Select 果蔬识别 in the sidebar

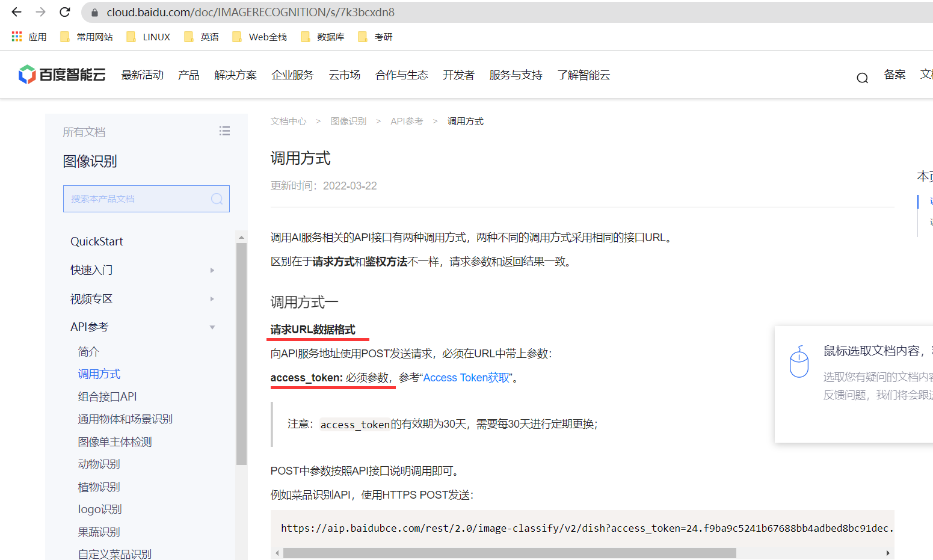(x=99, y=532)
